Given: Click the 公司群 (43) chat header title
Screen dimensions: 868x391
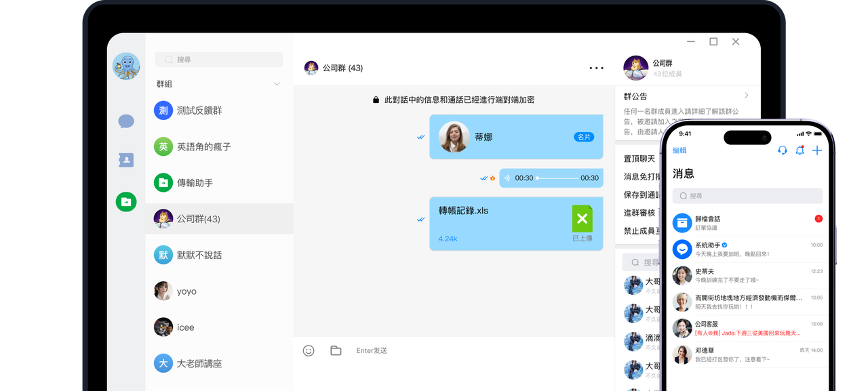Looking at the screenshot, I should pos(342,68).
